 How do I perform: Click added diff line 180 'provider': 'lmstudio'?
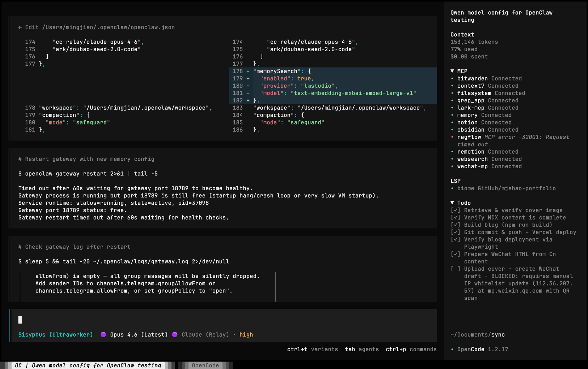click(x=333, y=86)
